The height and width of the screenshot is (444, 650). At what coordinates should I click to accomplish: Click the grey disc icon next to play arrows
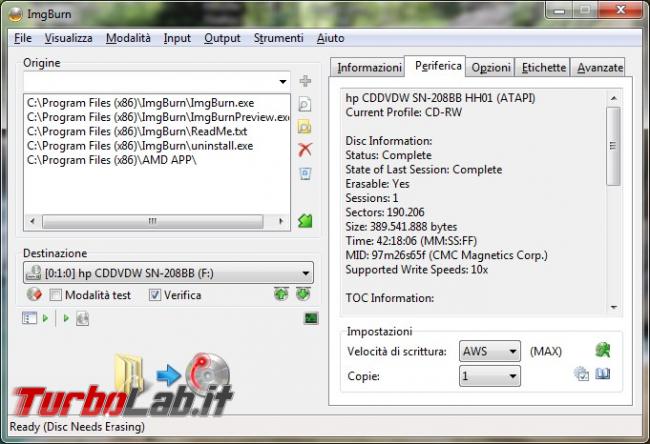click(x=82, y=318)
